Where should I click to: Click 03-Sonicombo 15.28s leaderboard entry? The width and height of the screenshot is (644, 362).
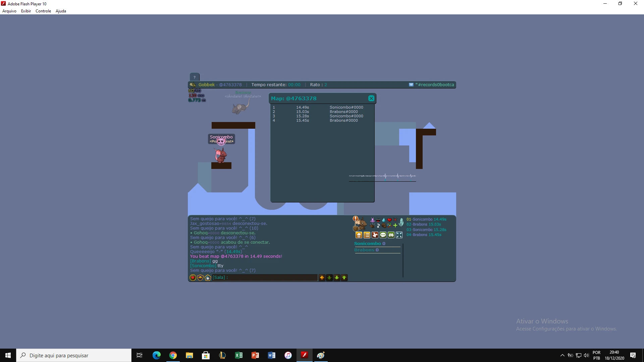click(x=426, y=230)
